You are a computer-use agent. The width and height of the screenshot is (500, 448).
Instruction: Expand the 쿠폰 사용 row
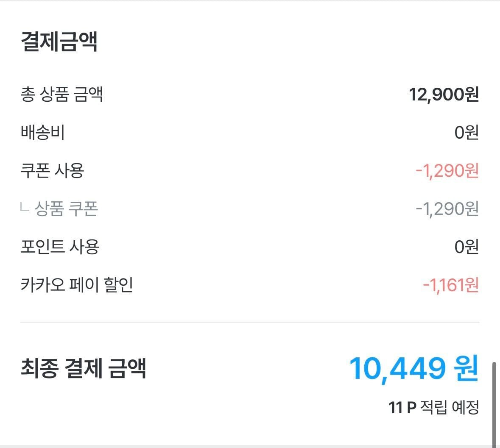[53, 170]
